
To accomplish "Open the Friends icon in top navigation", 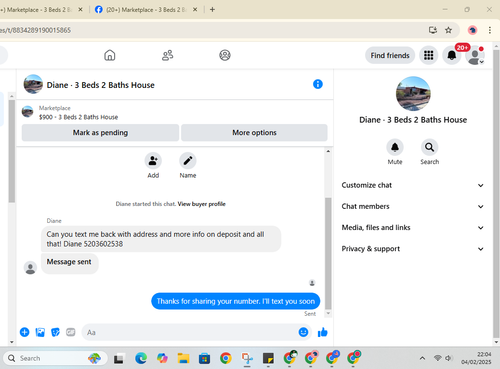I will point(167,55).
